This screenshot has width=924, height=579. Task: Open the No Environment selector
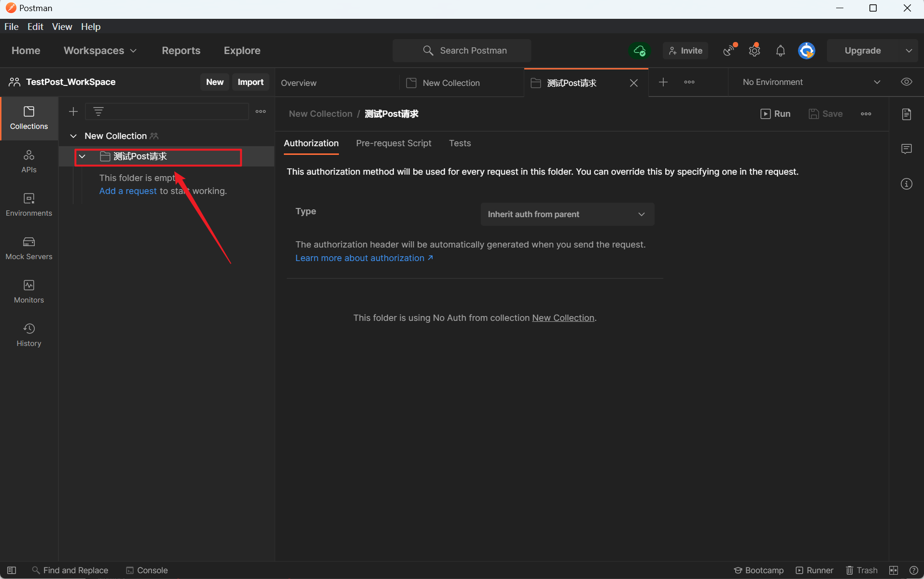pyautogui.click(x=812, y=82)
